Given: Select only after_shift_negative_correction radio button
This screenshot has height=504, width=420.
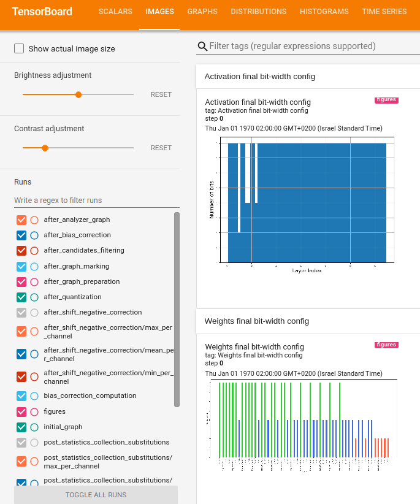Looking at the screenshot, I should pyautogui.click(x=34, y=313).
